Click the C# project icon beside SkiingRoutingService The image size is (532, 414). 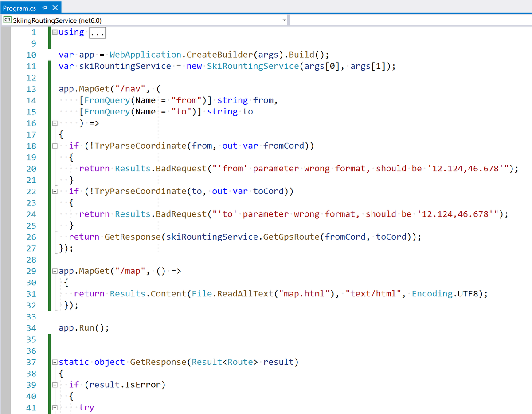[7, 20]
